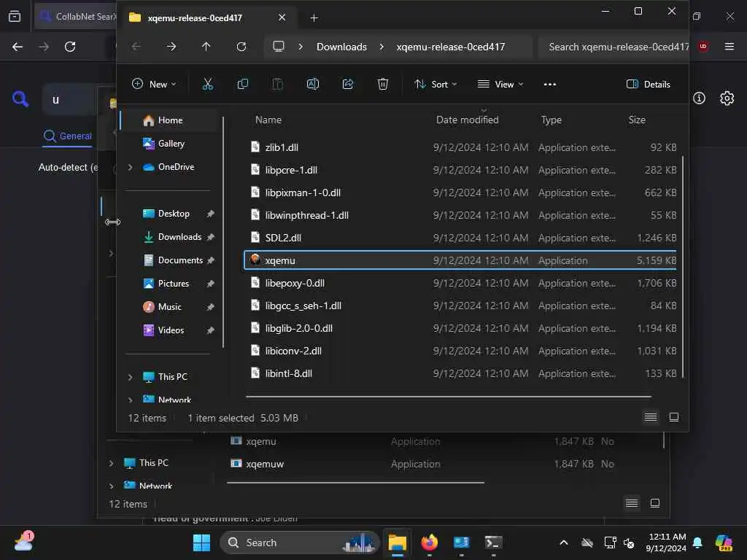Open the New dropdown menu
The image size is (747, 560).
tap(154, 85)
